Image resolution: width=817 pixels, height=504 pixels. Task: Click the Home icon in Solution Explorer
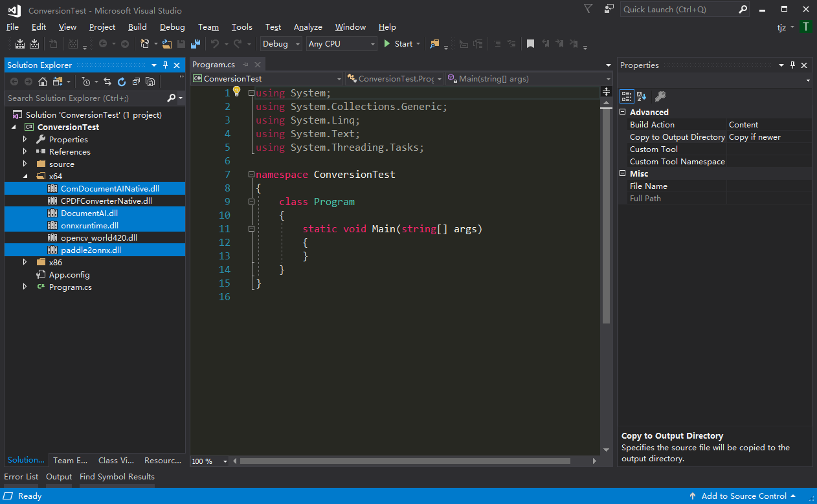(43, 82)
